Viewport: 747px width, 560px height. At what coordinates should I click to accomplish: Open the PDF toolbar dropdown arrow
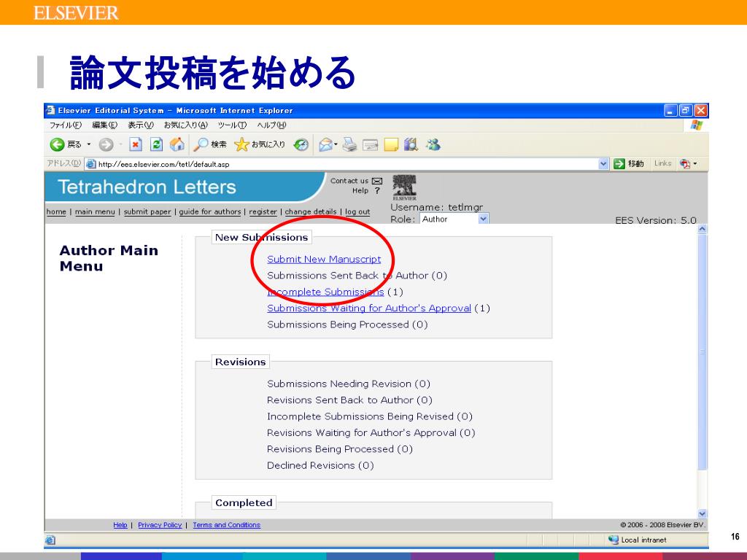[x=695, y=164]
